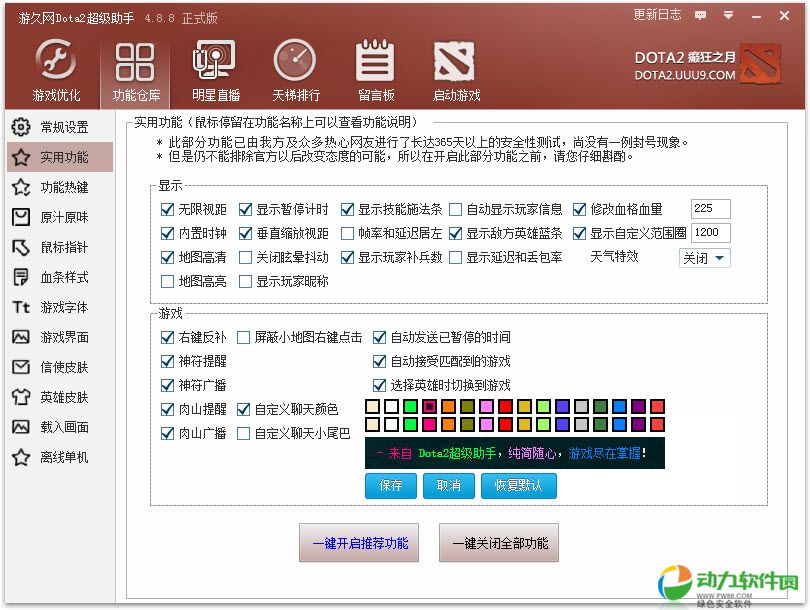This screenshot has width=810, height=610.
Task: Pick the red swatch at top row end
Action: [657, 406]
